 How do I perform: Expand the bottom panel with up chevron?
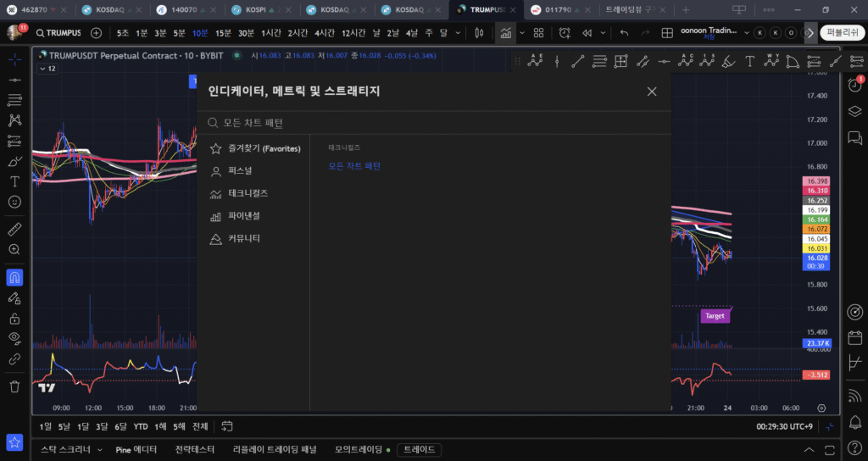pyautogui.click(x=809, y=449)
